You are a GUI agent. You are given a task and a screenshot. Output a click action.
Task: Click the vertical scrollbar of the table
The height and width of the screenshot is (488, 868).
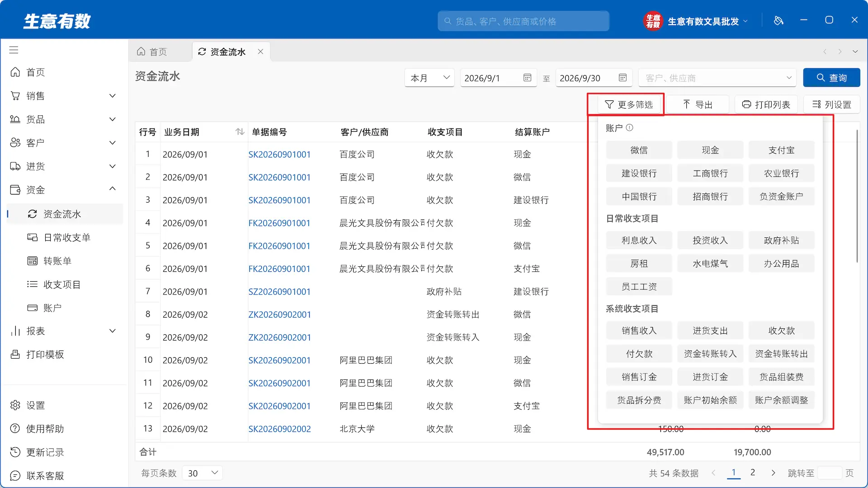point(857,195)
